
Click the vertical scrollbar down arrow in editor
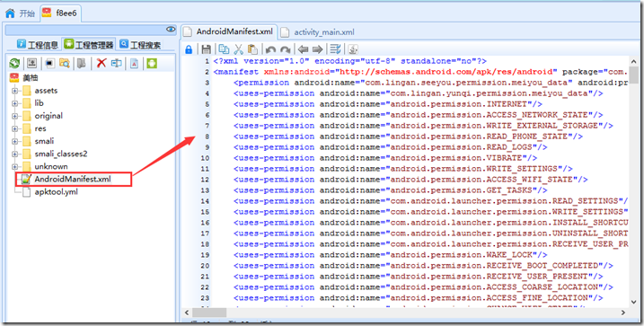point(633,302)
